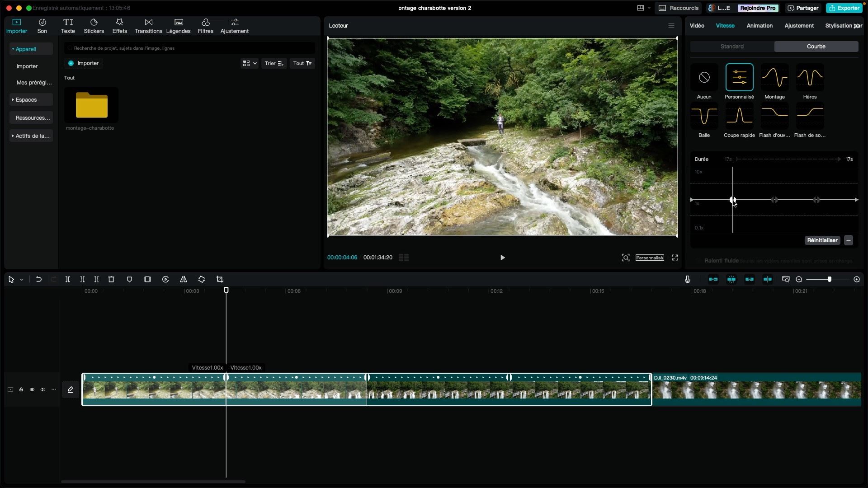Click the rotate icon in the timeline toolbar

pyautogui.click(x=202, y=279)
